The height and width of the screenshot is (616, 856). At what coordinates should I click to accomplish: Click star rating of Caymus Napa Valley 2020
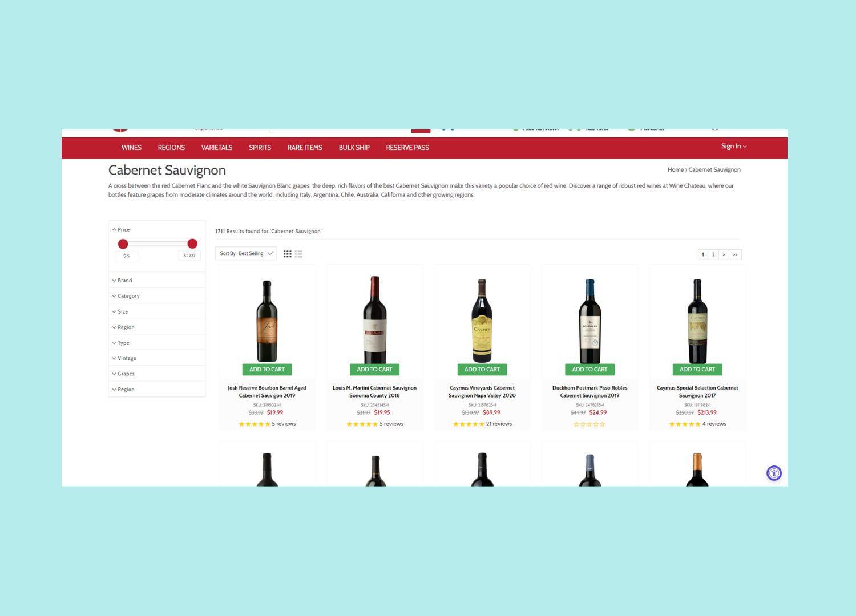click(469, 424)
